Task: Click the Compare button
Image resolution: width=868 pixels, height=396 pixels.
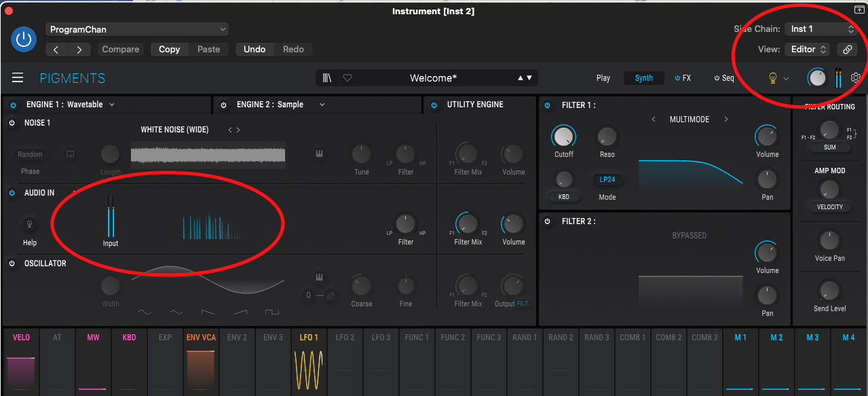Action: pos(121,50)
